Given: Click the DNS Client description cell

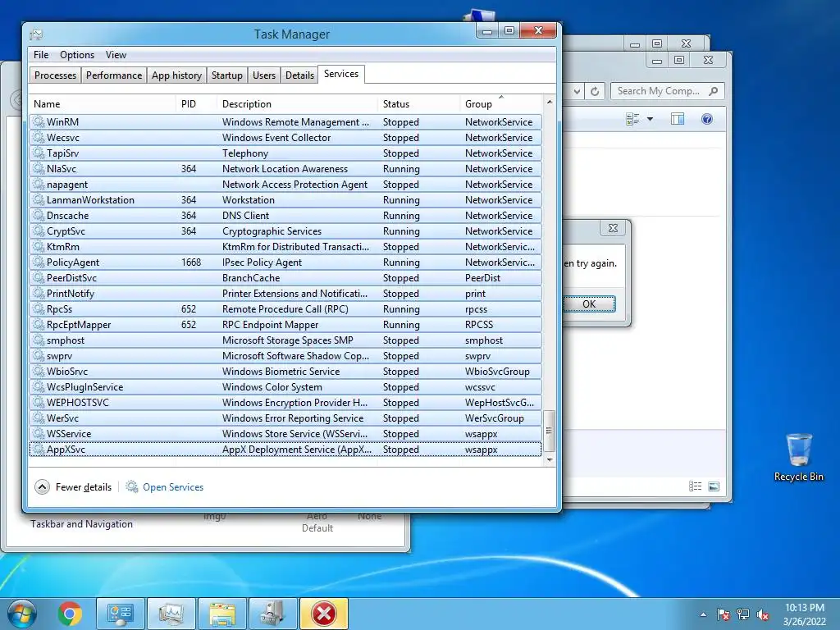Looking at the screenshot, I should click(245, 216).
